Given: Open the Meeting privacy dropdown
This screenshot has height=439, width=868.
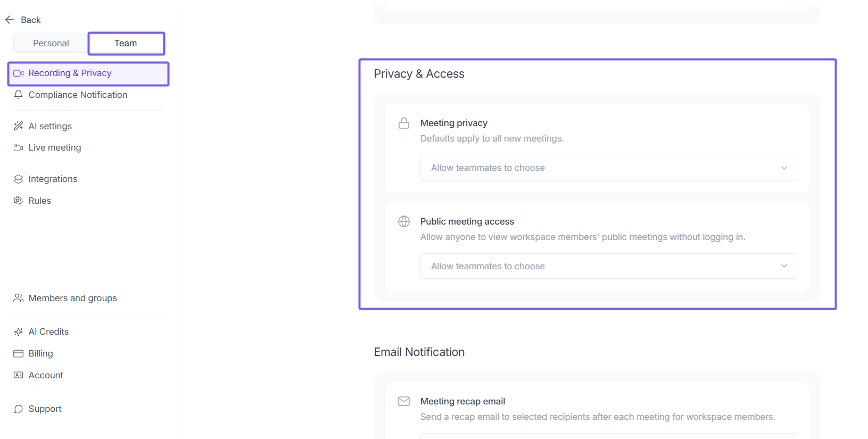Looking at the screenshot, I should [608, 168].
